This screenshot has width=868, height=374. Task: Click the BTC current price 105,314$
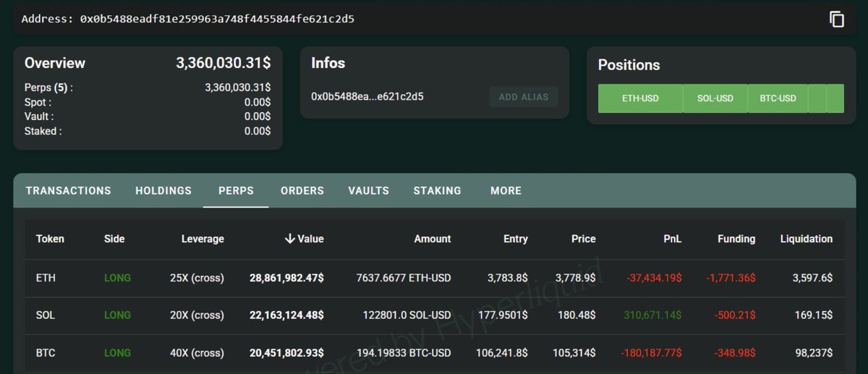[x=574, y=352]
